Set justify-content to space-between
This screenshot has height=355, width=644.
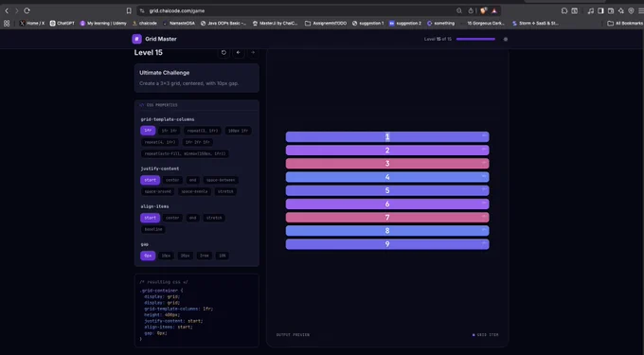tap(221, 180)
